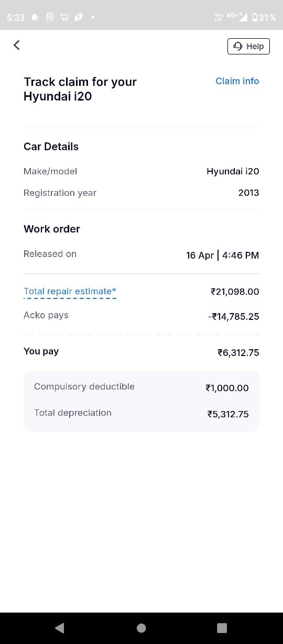Tap Make/model value Hyundai i20
The width and height of the screenshot is (283, 644).
coord(233,171)
